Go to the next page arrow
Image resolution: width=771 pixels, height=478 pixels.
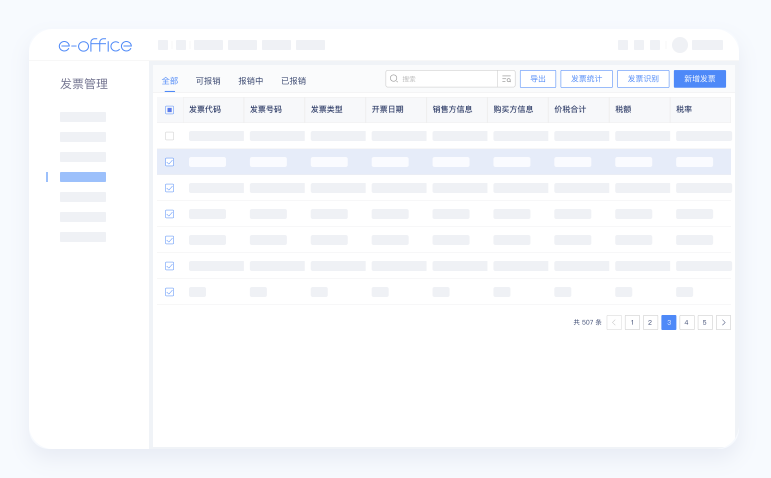723,322
